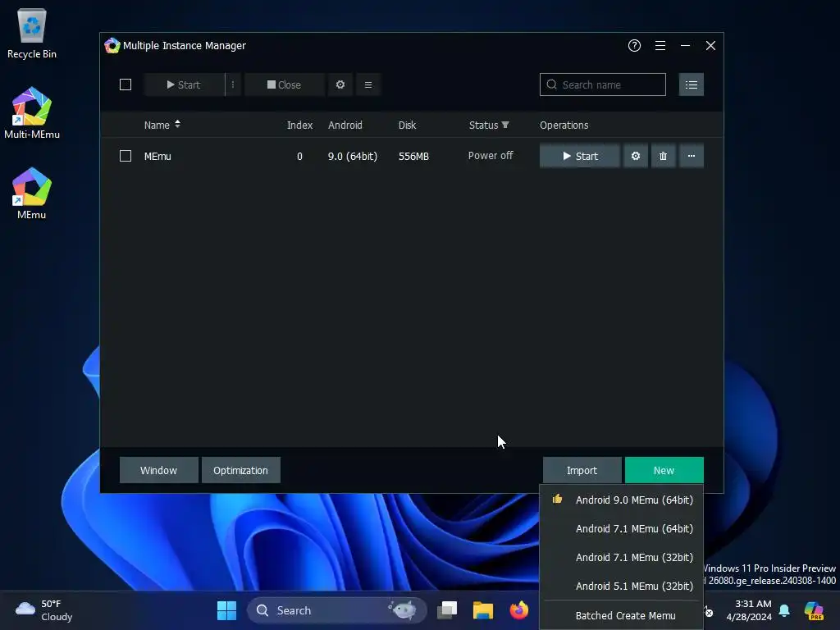840x630 pixels.
Task: Click the Window button
Action: click(x=158, y=470)
